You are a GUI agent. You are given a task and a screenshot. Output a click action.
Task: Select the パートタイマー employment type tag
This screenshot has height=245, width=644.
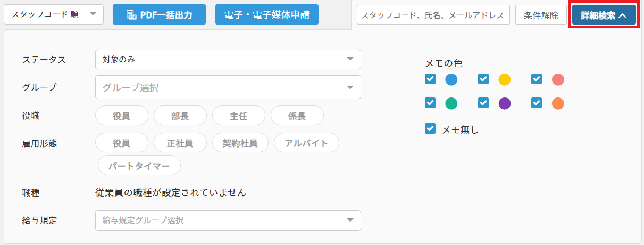point(139,166)
